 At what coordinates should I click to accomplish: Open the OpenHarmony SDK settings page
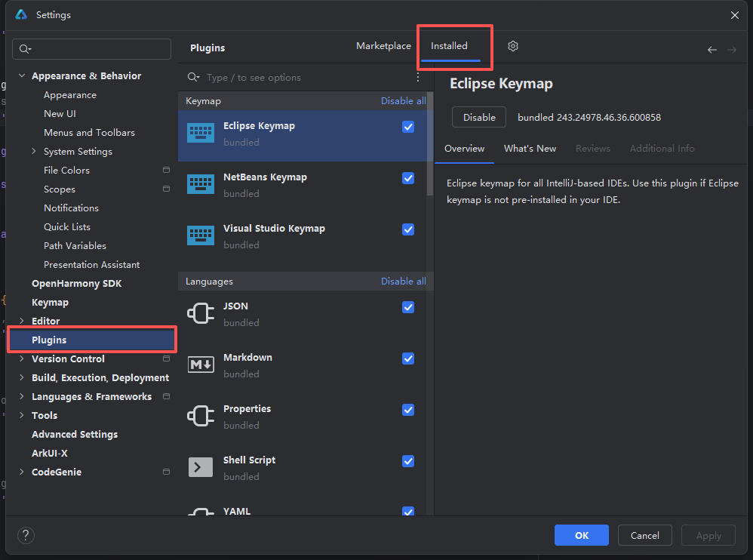(x=76, y=283)
